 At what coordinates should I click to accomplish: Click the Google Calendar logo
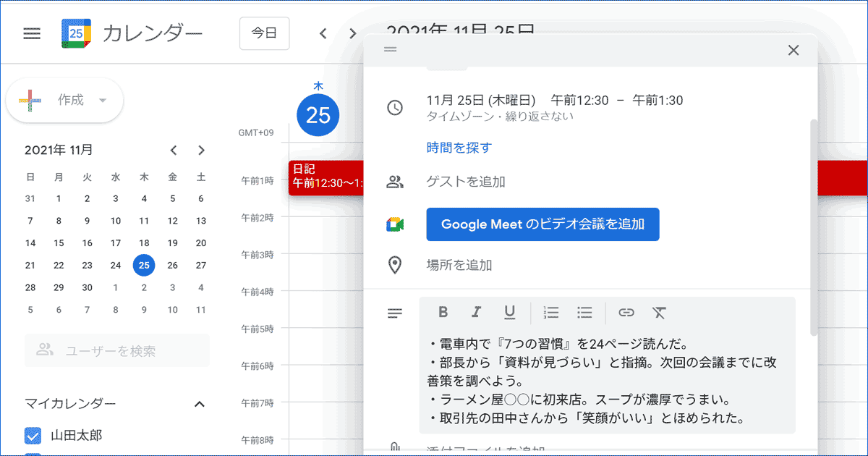click(75, 33)
